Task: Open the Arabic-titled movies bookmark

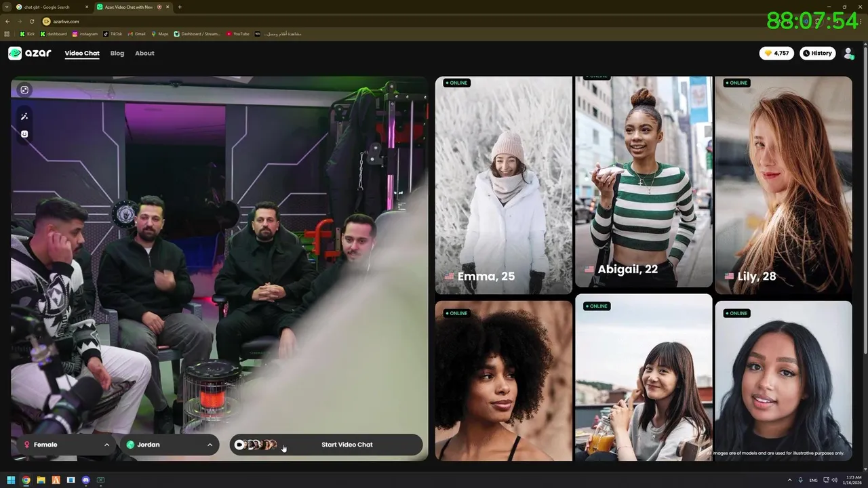Action: (278, 34)
